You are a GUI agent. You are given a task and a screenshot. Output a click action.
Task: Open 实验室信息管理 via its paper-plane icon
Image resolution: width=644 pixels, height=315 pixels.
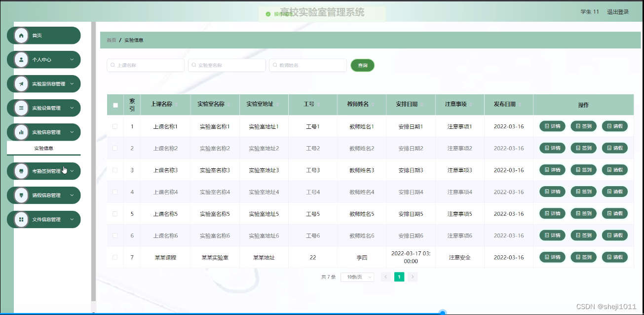click(20, 83)
